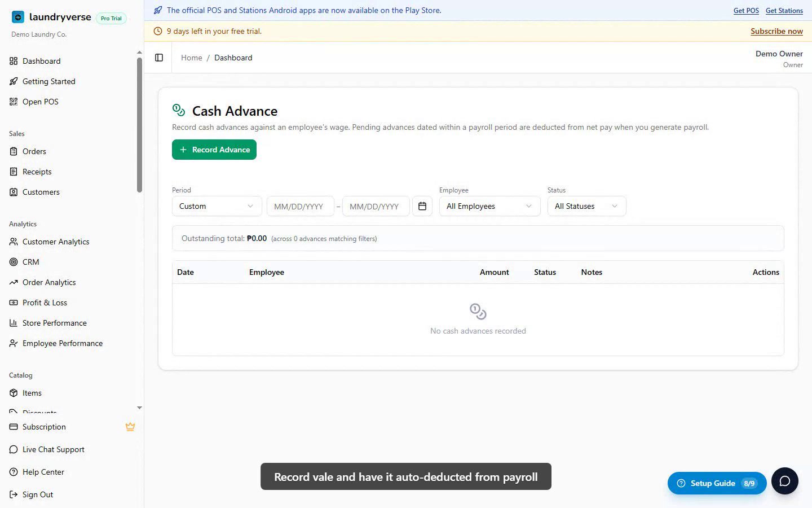Click the Amount column header
The width and height of the screenshot is (812, 508).
point(494,272)
